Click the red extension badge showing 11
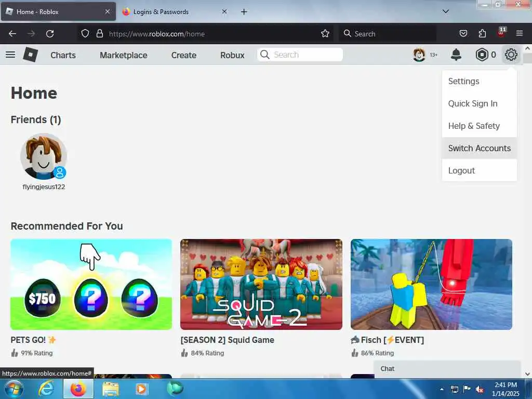 pyautogui.click(x=501, y=32)
